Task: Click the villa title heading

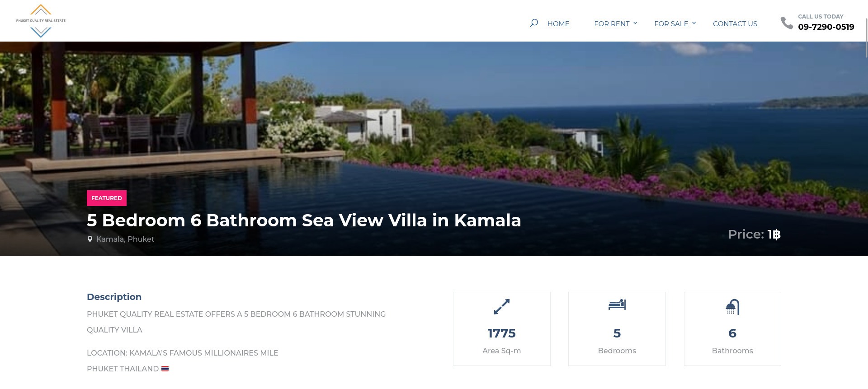Action: click(304, 220)
